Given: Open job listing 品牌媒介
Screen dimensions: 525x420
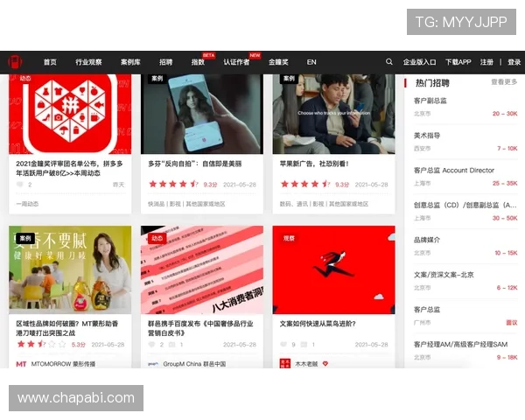Looking at the screenshot, I should point(427,240).
